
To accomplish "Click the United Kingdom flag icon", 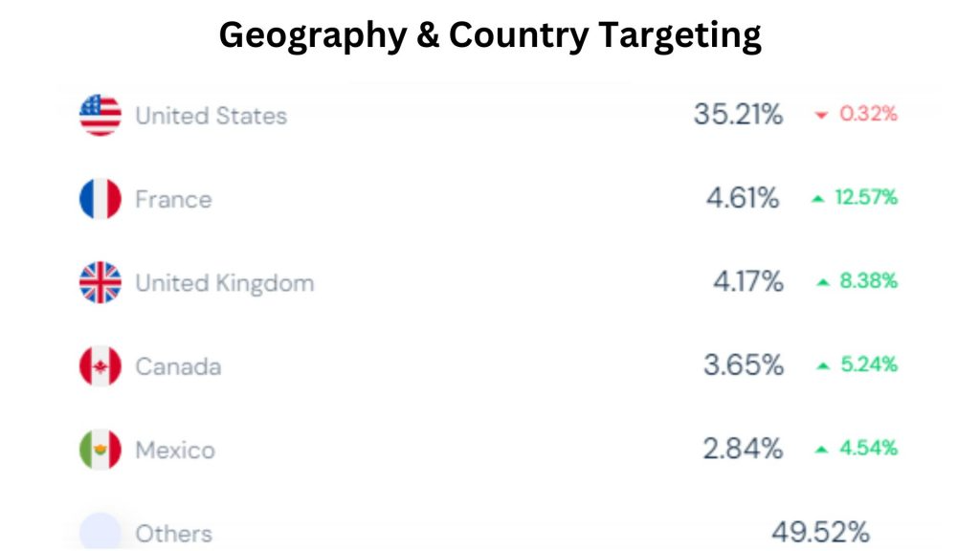I will pos(100,283).
